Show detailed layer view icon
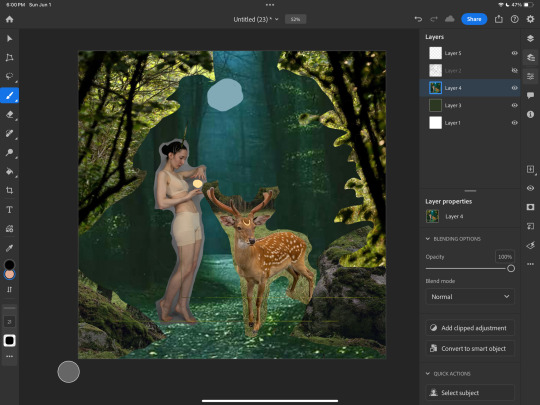Viewport: 540px width, 405px height. [530, 57]
